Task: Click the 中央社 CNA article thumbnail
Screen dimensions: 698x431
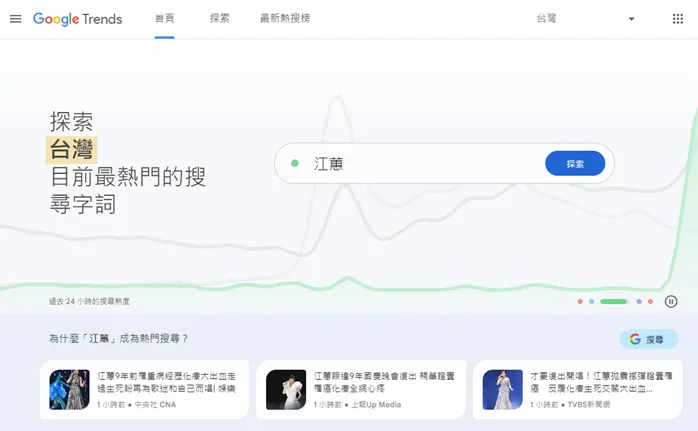Action: coord(69,390)
